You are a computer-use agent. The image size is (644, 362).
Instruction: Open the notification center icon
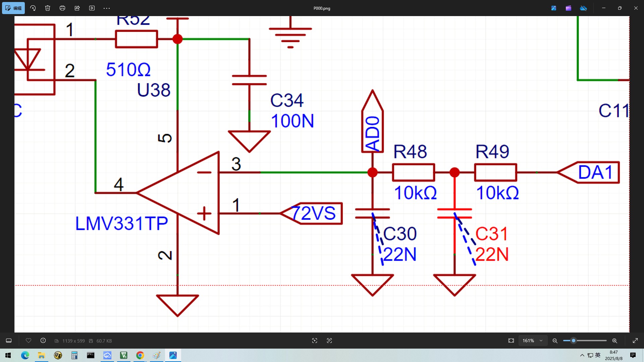[633, 355]
